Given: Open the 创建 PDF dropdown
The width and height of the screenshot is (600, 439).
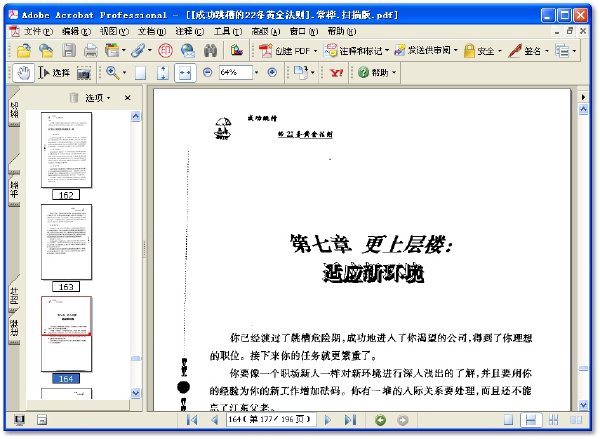Looking at the screenshot, I should click(289, 51).
